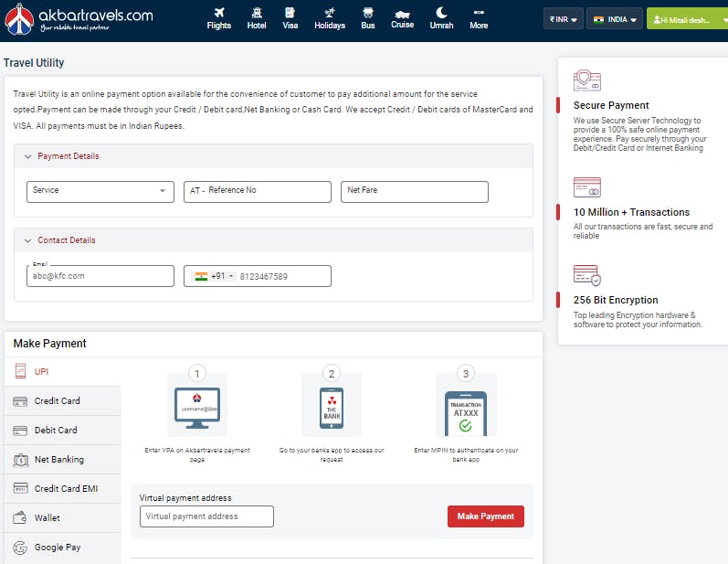Image resolution: width=728 pixels, height=564 pixels.
Task: Select the Net Banking payment tab
Action: pyautogui.click(x=63, y=460)
